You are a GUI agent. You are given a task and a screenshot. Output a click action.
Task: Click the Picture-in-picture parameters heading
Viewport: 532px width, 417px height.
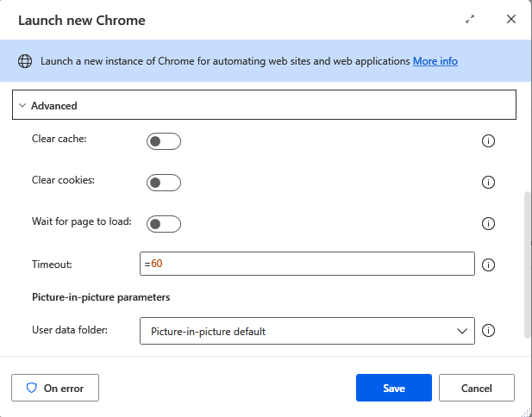click(x=101, y=297)
